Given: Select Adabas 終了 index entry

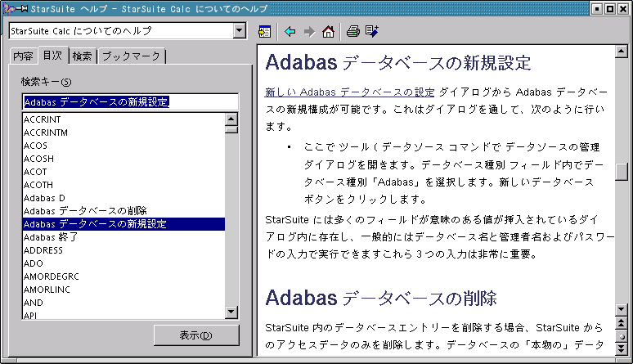Looking at the screenshot, I should (123, 237).
